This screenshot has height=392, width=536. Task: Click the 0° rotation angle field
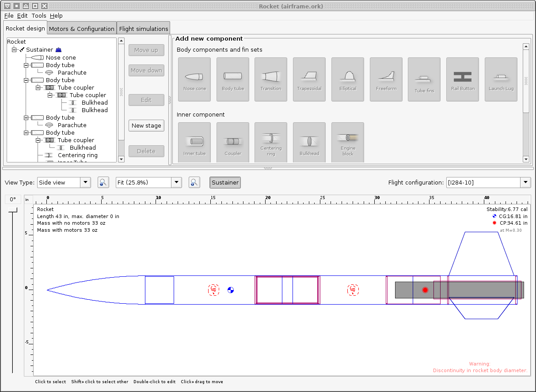[x=13, y=200]
